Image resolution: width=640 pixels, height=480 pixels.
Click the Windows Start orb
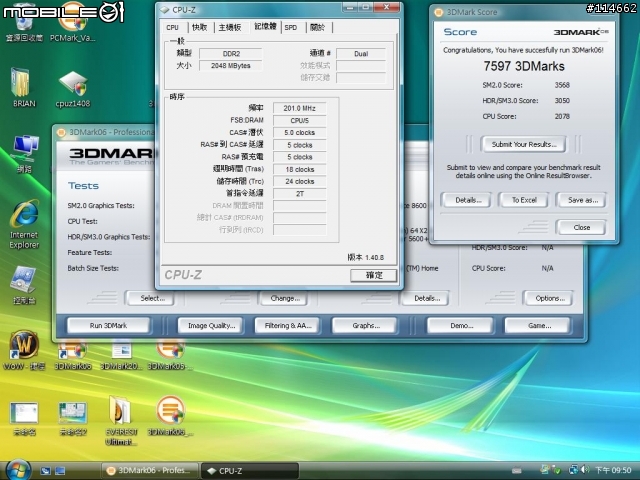click(x=16, y=469)
